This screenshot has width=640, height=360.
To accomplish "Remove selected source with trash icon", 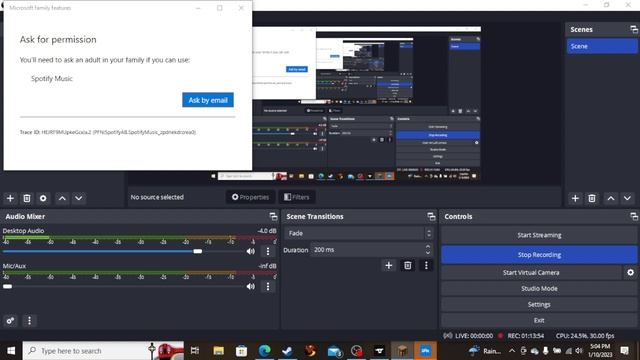I will pos(27,198).
